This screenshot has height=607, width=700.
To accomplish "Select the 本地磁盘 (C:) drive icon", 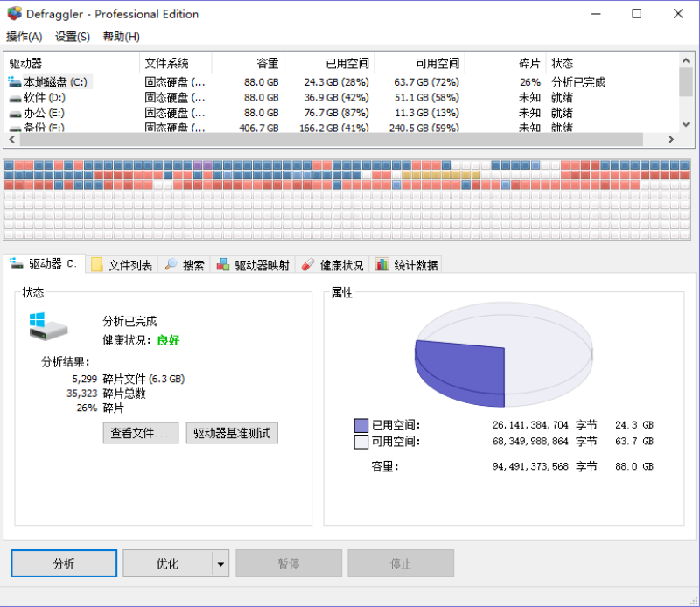I will click(14, 82).
